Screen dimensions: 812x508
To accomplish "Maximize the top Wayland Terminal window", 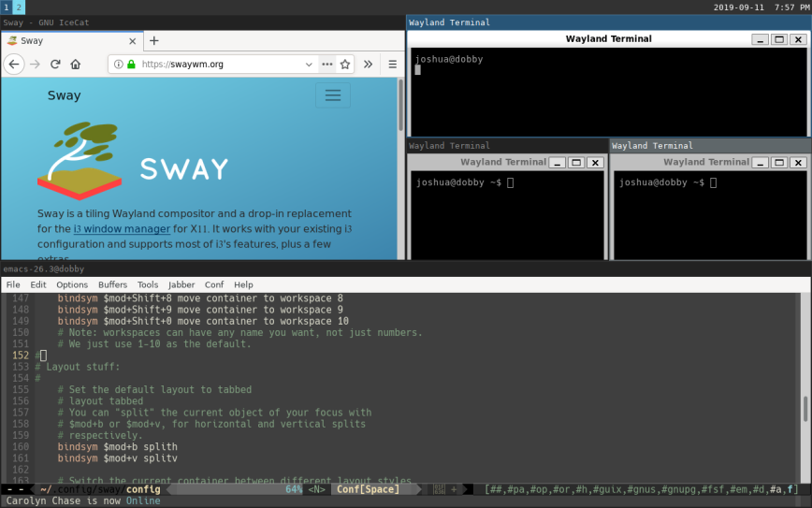I will (779, 39).
